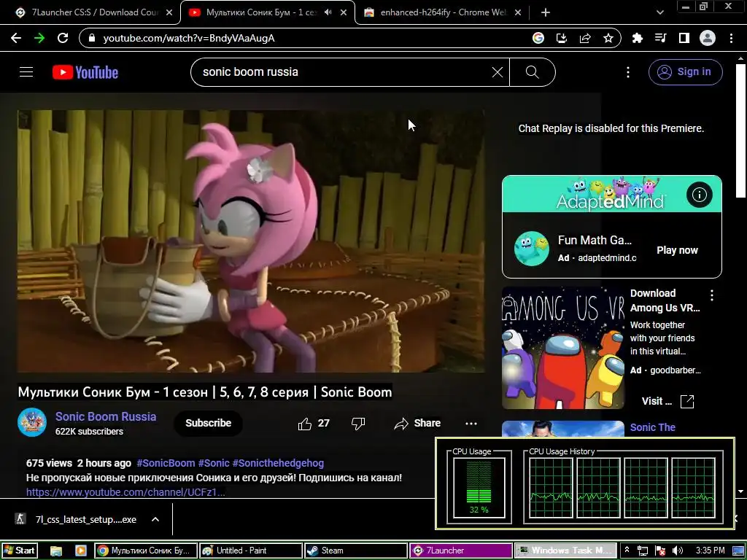Click the Sign in button
747x560 pixels.
tap(685, 72)
